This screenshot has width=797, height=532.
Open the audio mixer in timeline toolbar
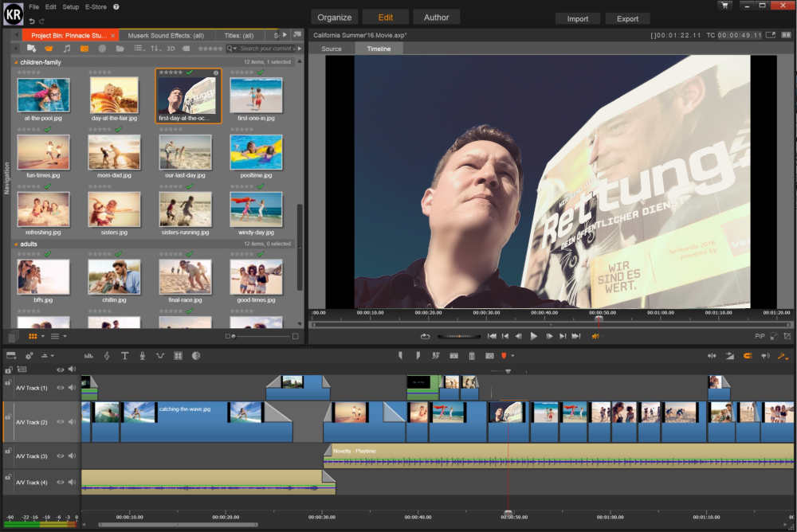pyautogui.click(x=88, y=356)
